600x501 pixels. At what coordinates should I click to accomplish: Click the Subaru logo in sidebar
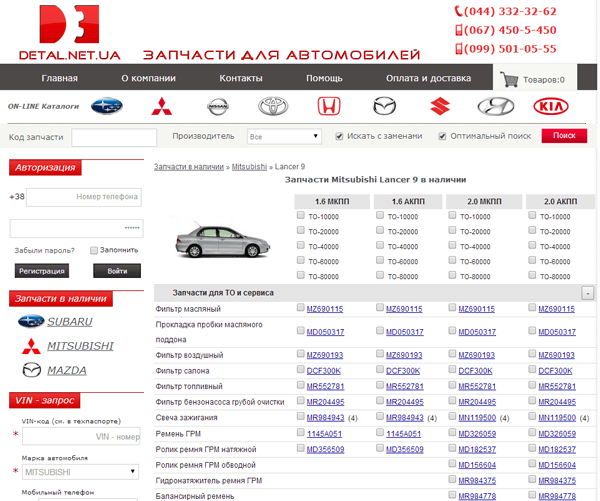click(31, 321)
